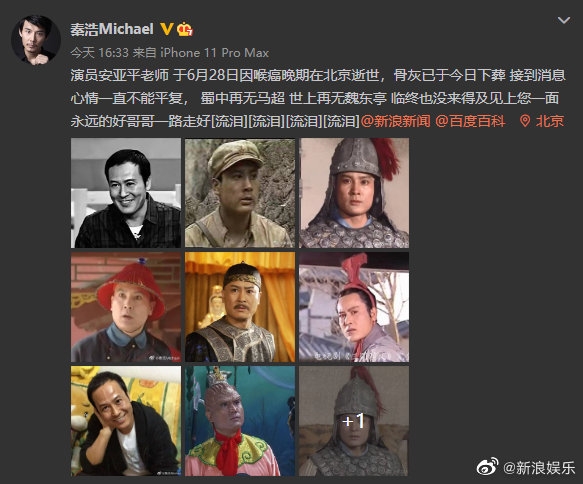The height and width of the screenshot is (484, 583).
Task: Click the yellow V verification badge
Action: [x=166, y=29]
